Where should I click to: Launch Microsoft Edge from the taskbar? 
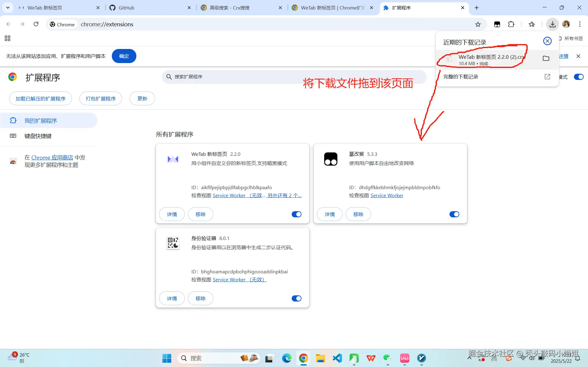[286, 358]
